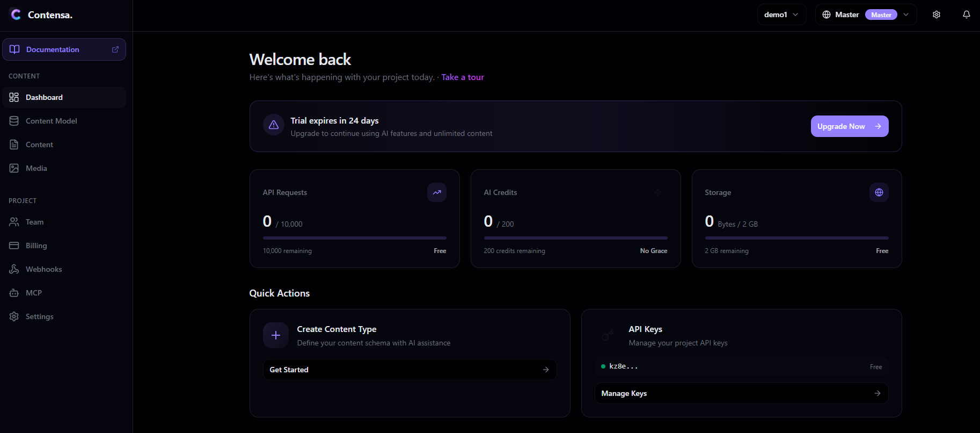This screenshot has height=433, width=980.
Task: Open the Documentation book icon
Action: point(14,49)
